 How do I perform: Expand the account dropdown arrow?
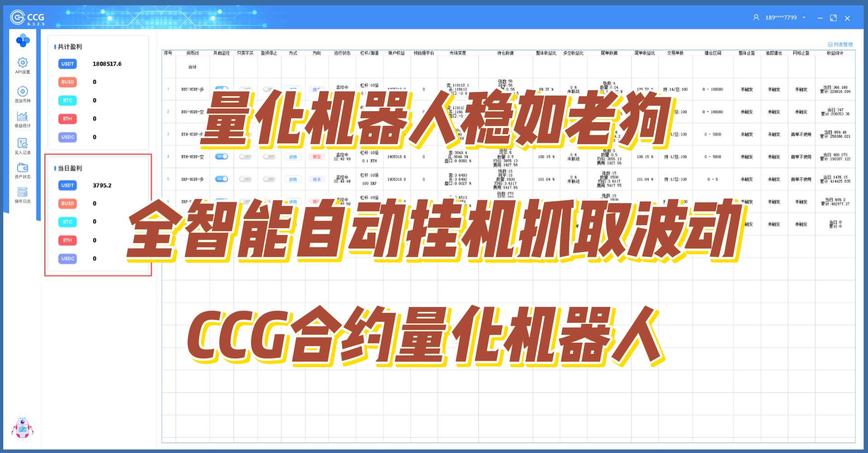point(804,18)
